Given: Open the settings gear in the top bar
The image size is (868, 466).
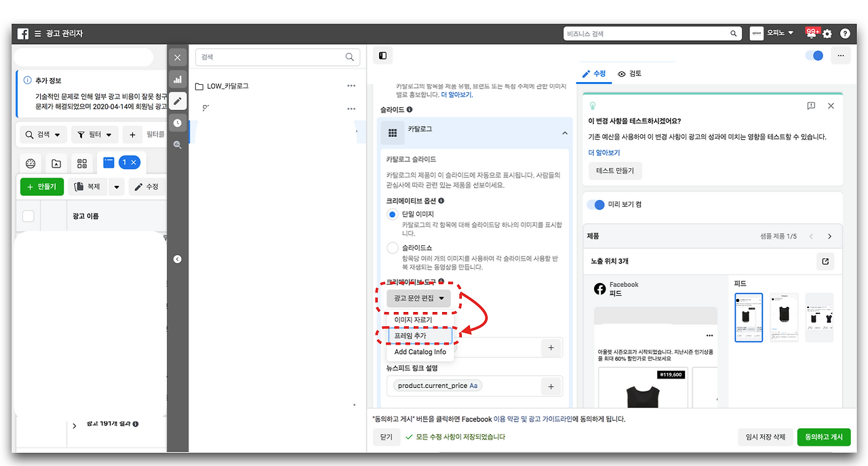Looking at the screenshot, I should 826,33.
